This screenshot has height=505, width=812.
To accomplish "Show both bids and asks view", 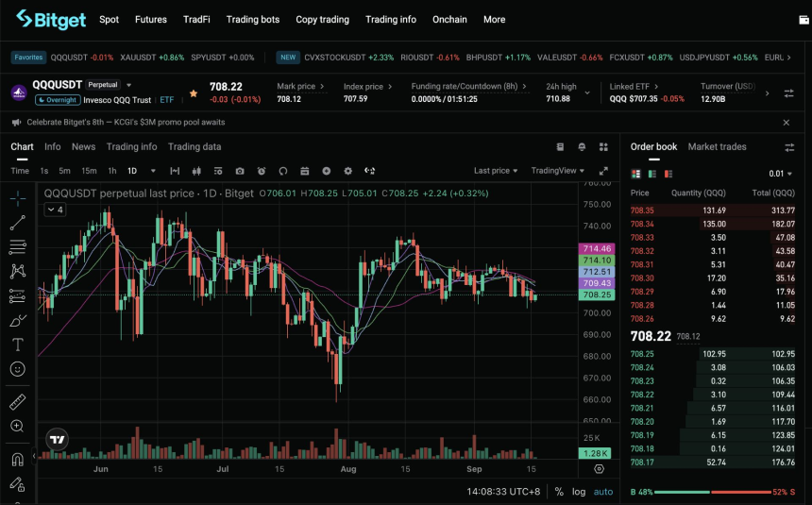I will 636,174.
